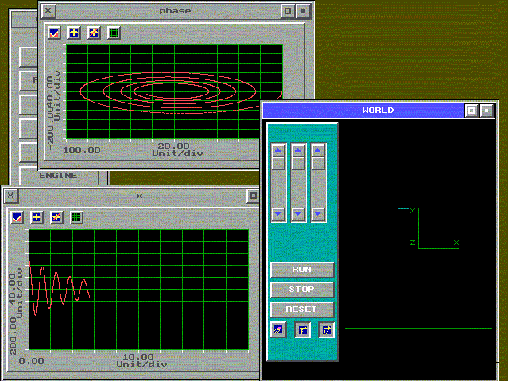Click the ENGINE button in background window

pos(59,176)
